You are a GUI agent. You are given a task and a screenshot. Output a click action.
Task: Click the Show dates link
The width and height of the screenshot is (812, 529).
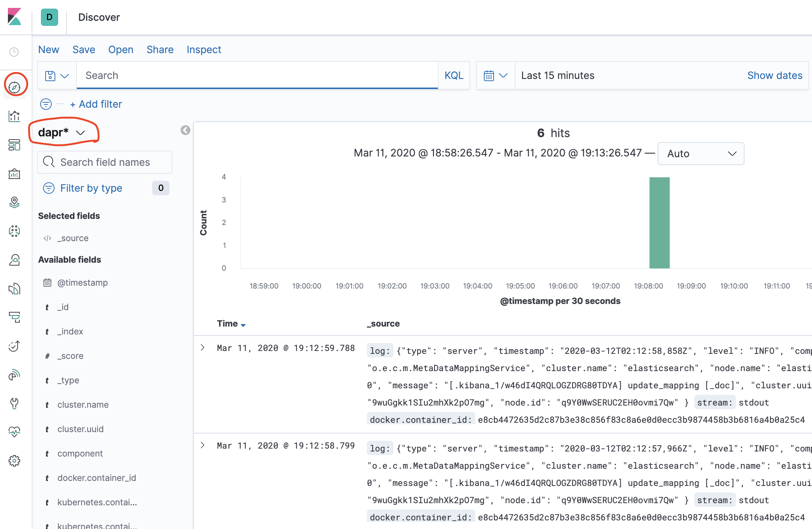tap(774, 75)
